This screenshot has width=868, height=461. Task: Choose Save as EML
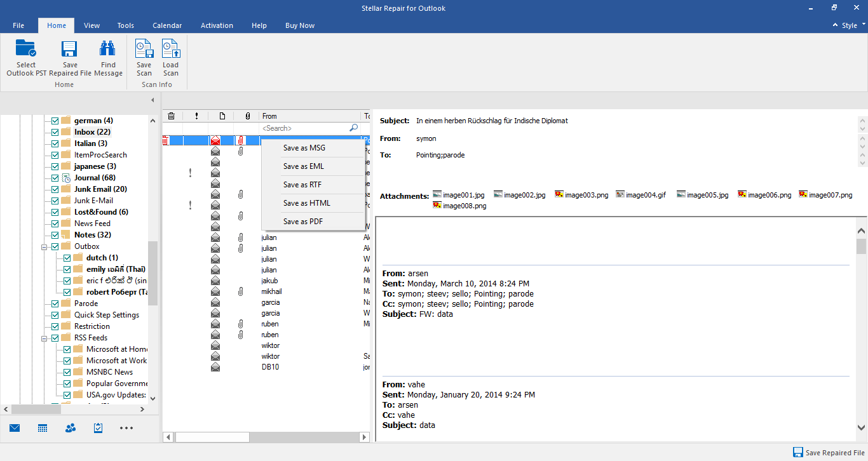point(313,166)
